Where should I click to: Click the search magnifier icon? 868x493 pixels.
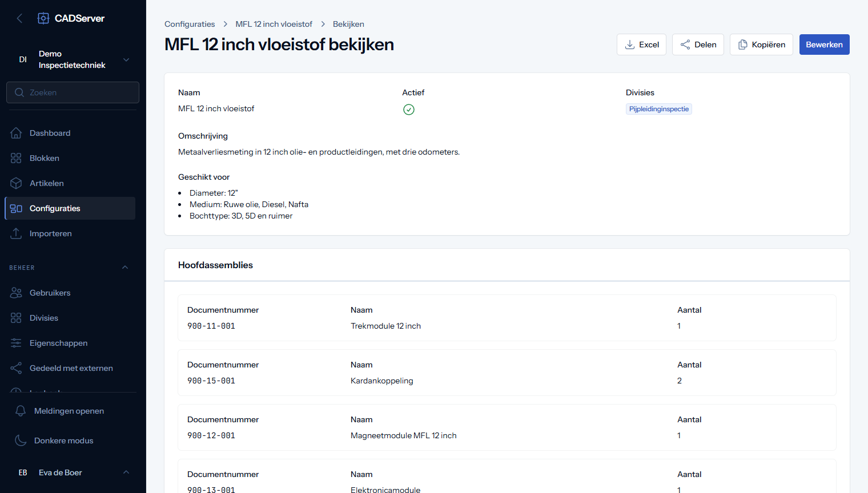[19, 92]
